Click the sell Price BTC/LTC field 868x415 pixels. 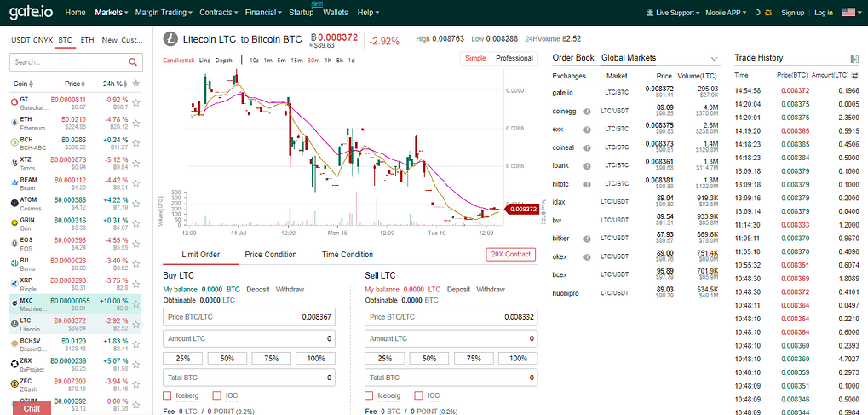point(451,317)
